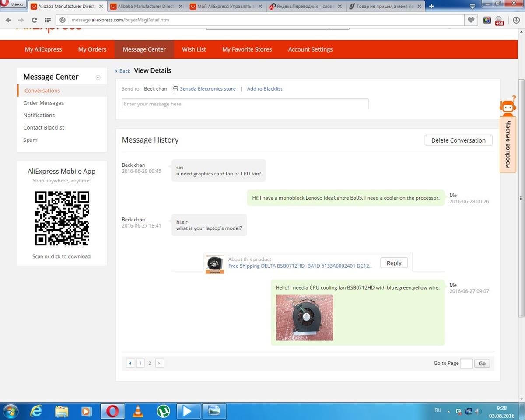
Task: Click the product fan thumbnail beside About this product
Action: 215,264
